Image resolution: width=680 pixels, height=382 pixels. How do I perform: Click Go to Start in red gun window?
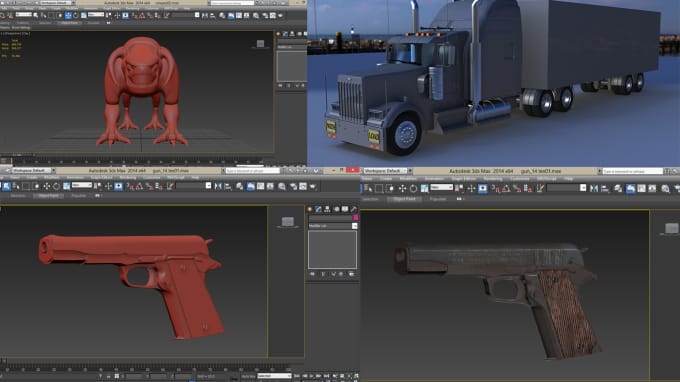(297, 376)
